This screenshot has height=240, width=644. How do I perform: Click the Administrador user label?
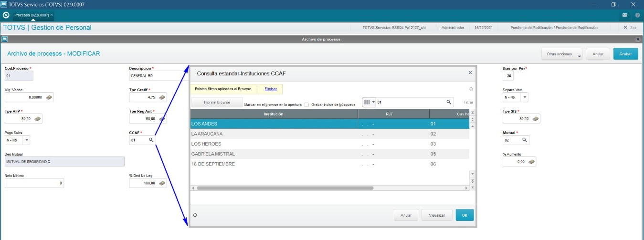coord(453,28)
